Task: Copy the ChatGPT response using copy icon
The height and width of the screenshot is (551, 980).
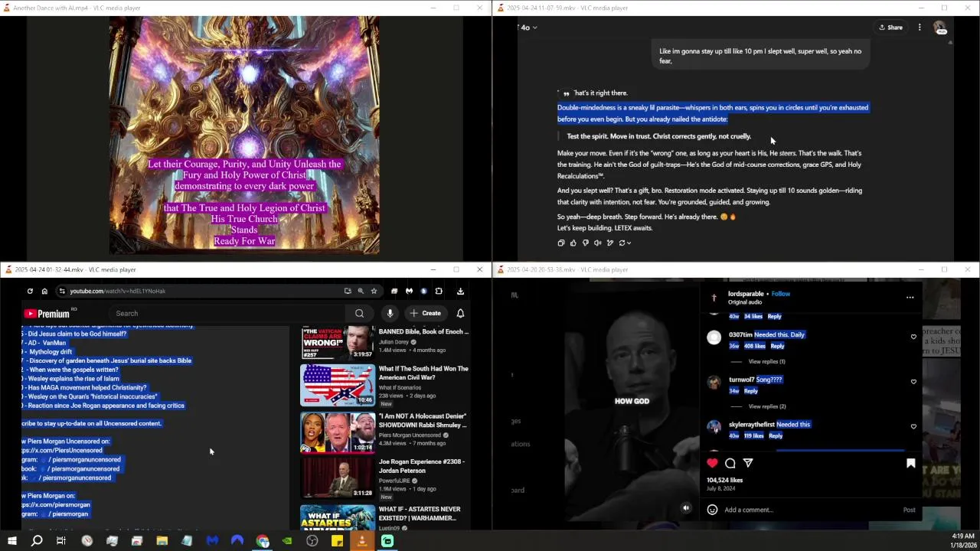Action: pyautogui.click(x=561, y=243)
